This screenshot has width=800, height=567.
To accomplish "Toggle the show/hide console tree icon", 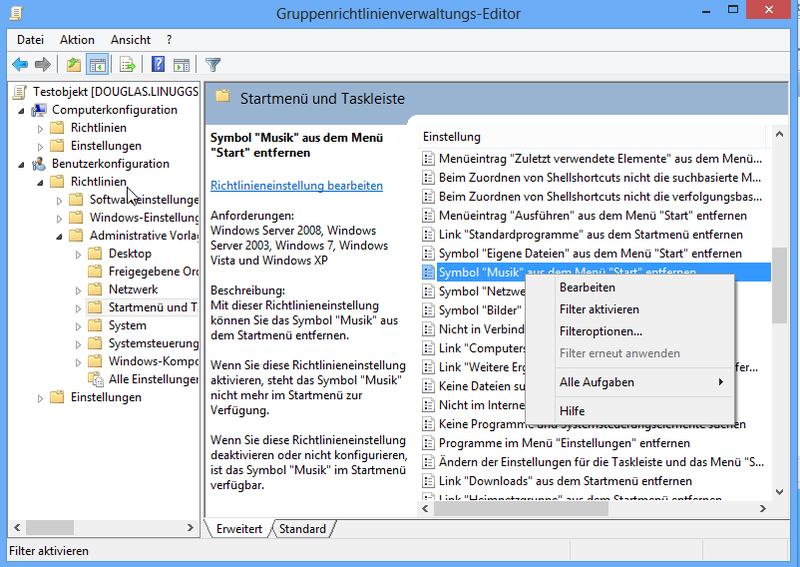I will 97,65.
